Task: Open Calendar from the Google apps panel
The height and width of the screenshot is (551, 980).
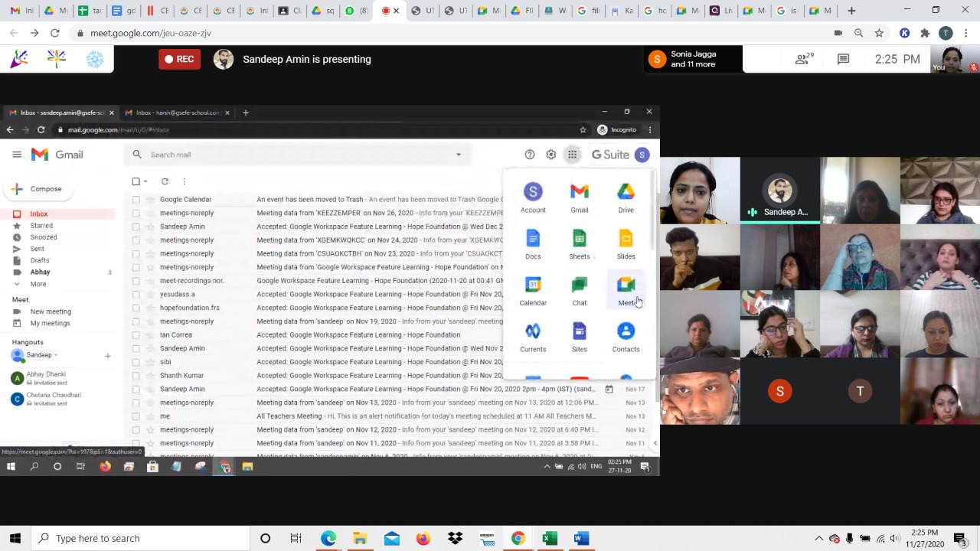Action: 533,291
